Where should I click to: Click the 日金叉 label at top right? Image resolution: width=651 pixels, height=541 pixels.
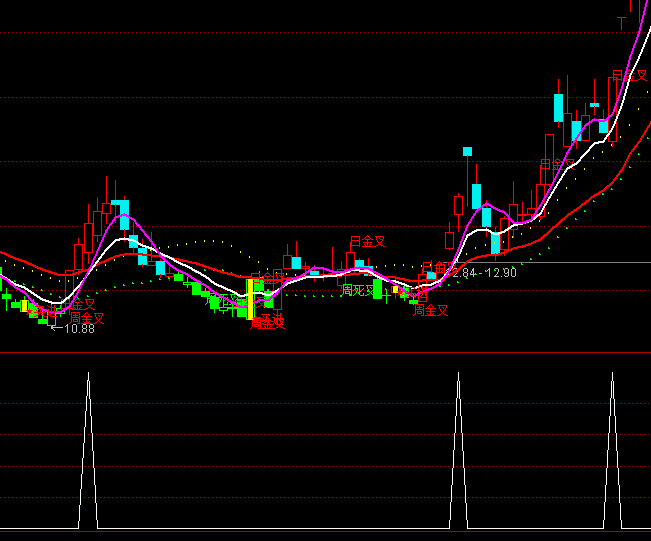(629, 75)
